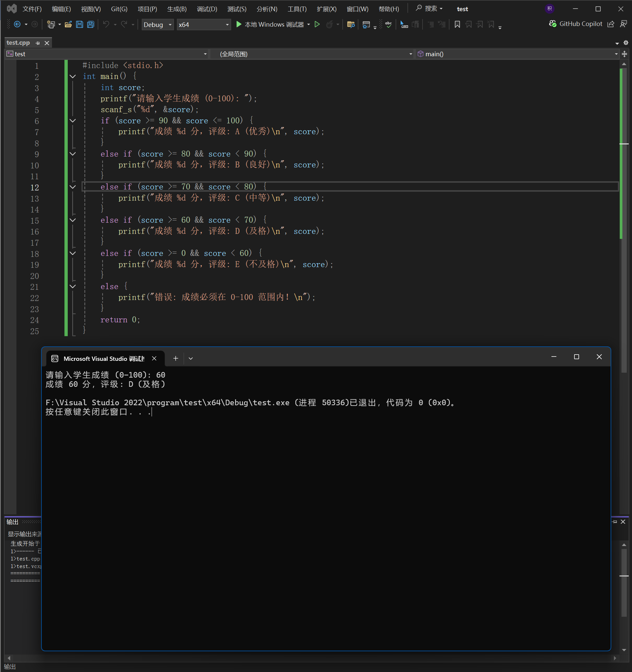Toggle pin on test.cpp tab
632x672 pixels.
pos(37,43)
